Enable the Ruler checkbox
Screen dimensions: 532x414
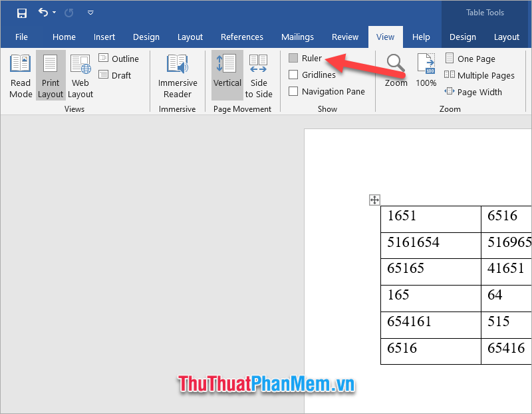point(294,58)
